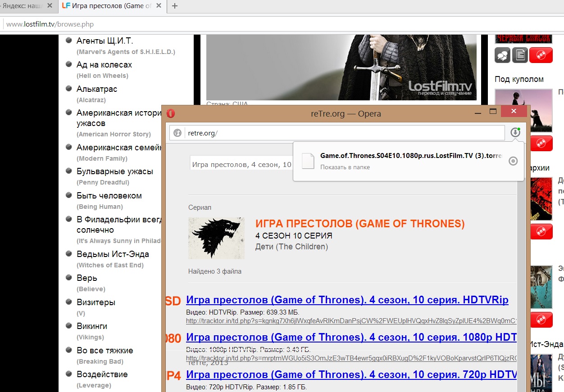Open the Во все тяжкие series link
Screen dimensions: 564x392
click(x=105, y=351)
